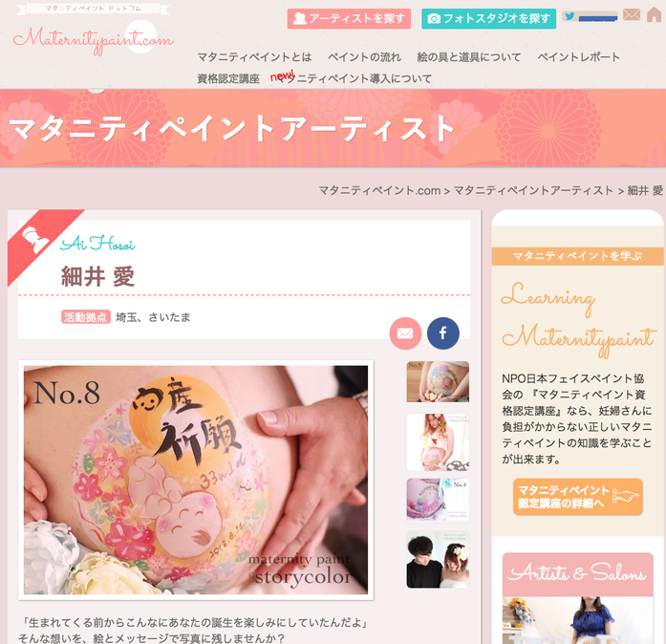The image size is (666, 644).
Task: Click the home icon in the header
Action: click(655, 14)
